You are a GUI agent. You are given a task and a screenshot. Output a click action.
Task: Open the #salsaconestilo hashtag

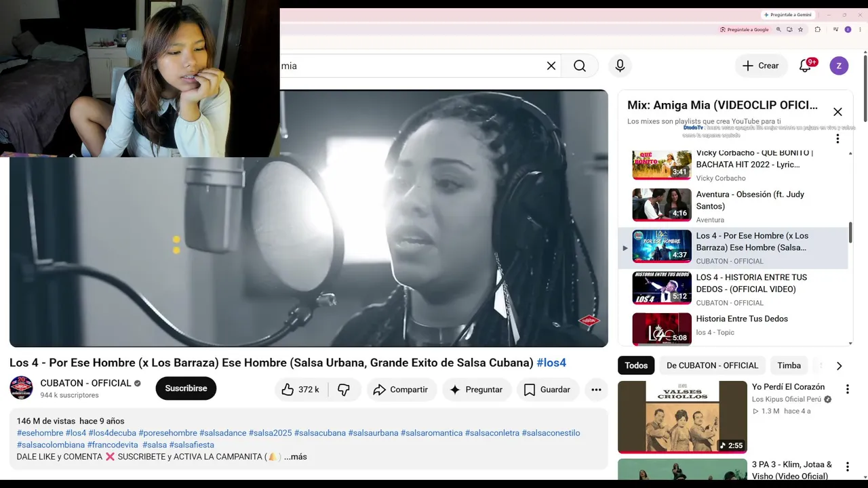pyautogui.click(x=551, y=433)
